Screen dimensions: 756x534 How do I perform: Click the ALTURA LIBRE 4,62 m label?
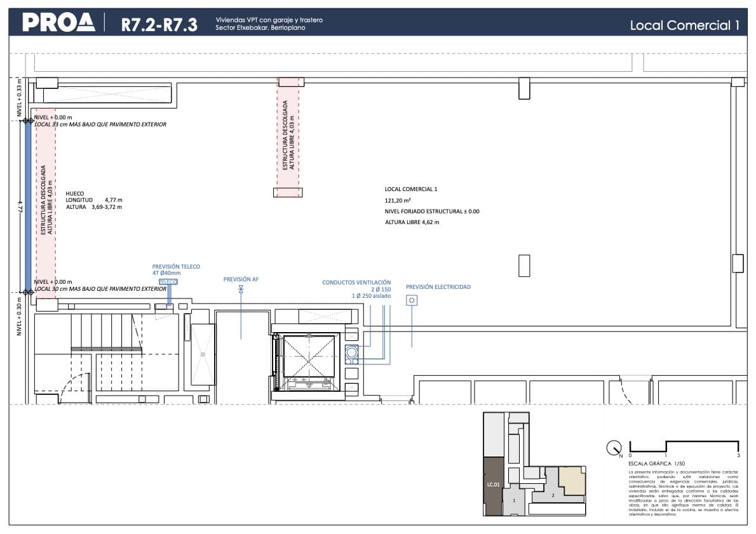[x=412, y=222]
